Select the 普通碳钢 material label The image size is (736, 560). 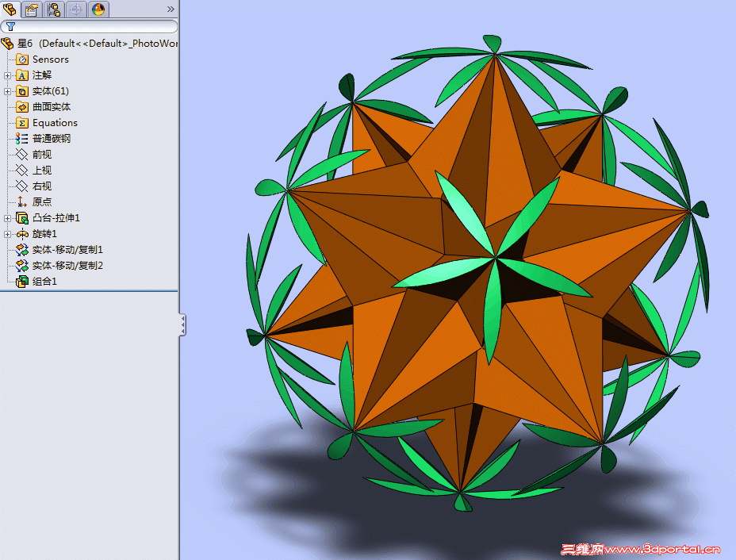click(x=52, y=139)
